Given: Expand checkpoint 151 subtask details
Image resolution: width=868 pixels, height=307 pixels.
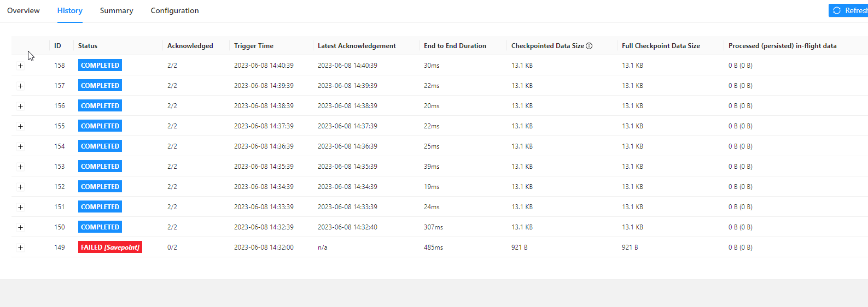Looking at the screenshot, I should (20, 208).
